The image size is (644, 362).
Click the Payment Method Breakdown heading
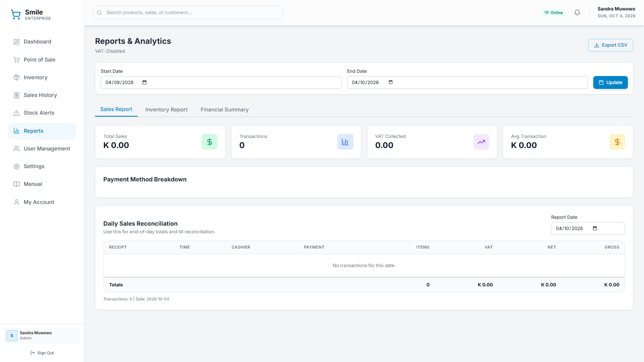(145, 179)
